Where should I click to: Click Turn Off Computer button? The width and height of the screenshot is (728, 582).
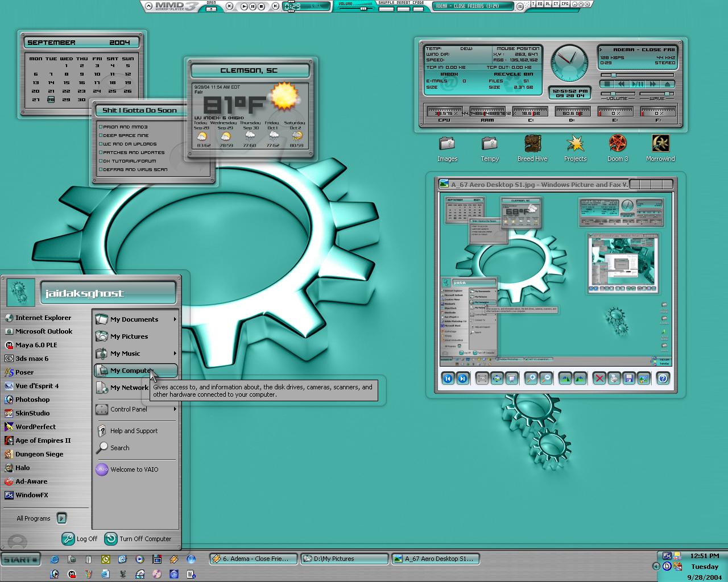pos(138,538)
